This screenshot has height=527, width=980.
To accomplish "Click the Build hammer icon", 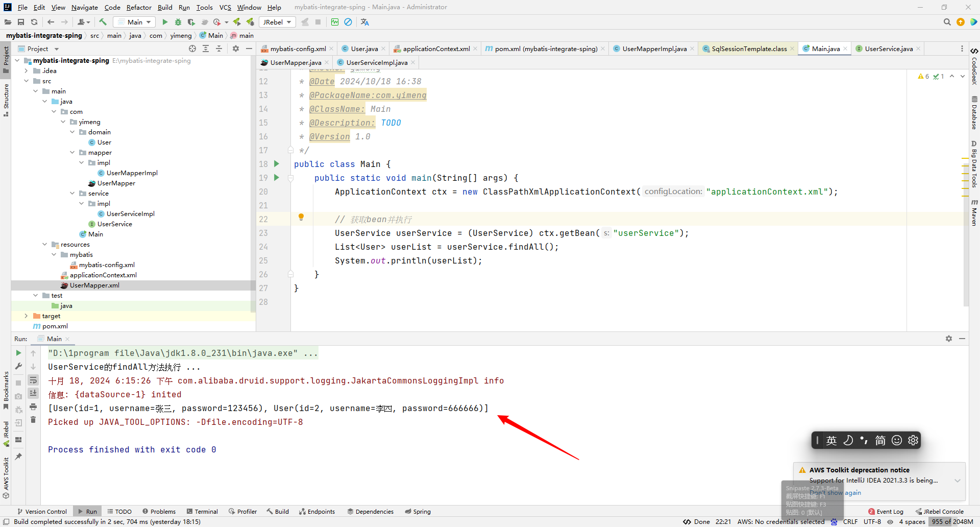I will tap(103, 22).
